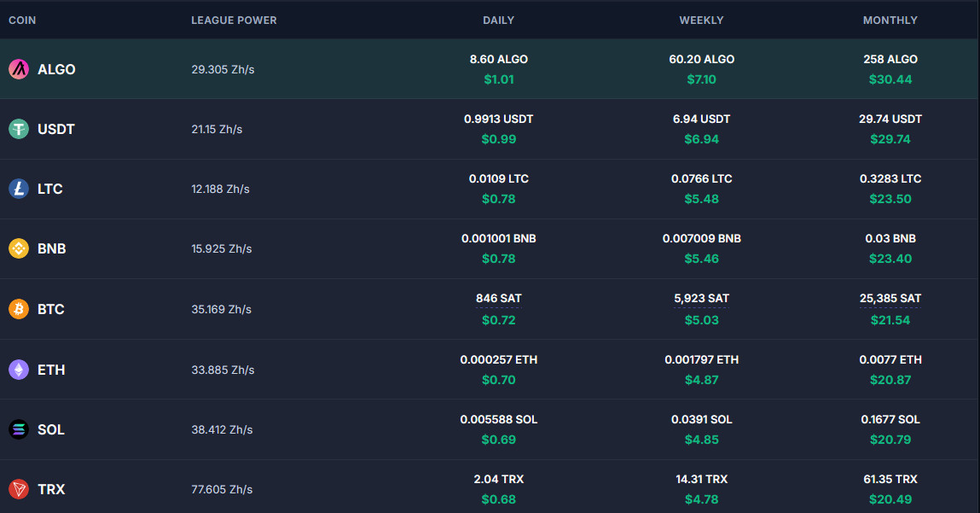Sort by the COIN column header
Viewport: 980px width, 513px height.
(22, 20)
